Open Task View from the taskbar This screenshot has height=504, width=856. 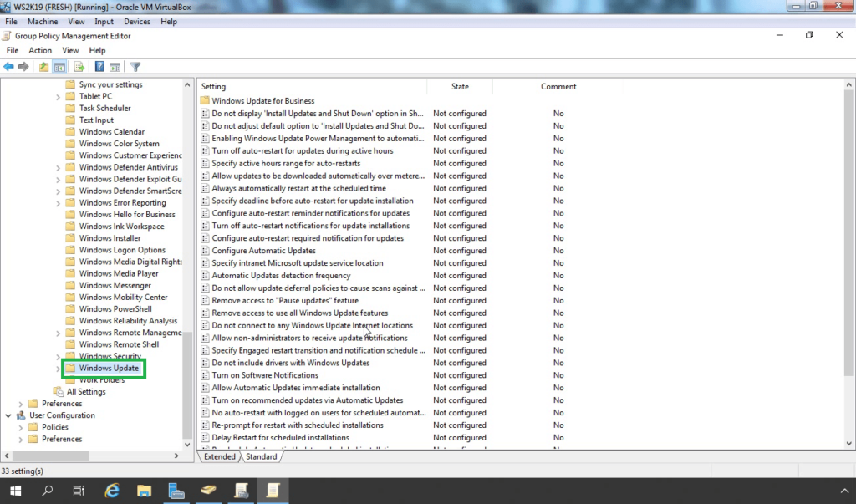click(79, 491)
